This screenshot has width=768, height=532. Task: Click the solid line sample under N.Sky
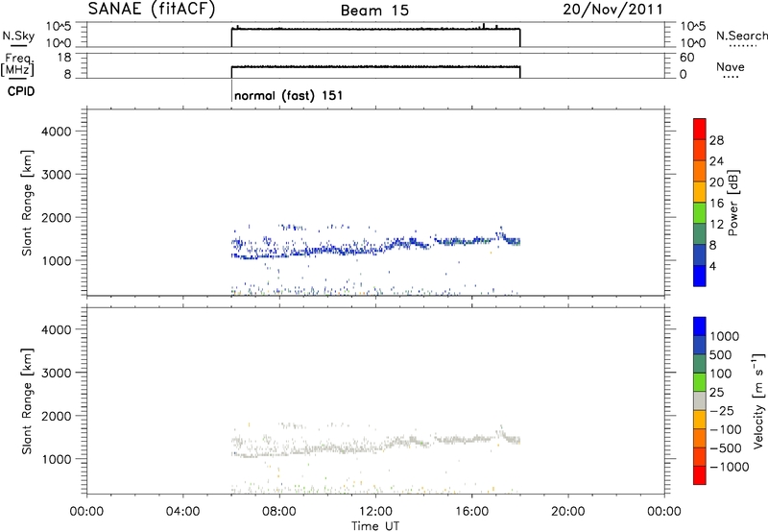[x=18, y=46]
